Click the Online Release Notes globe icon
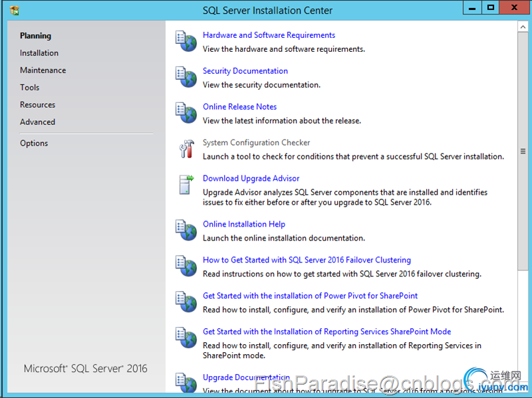The width and height of the screenshot is (532, 398). (x=186, y=112)
